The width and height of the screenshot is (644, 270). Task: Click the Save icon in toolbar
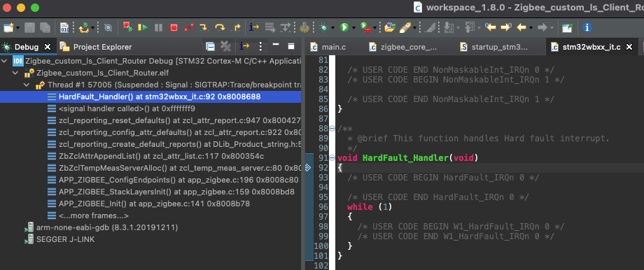[x=29, y=27]
